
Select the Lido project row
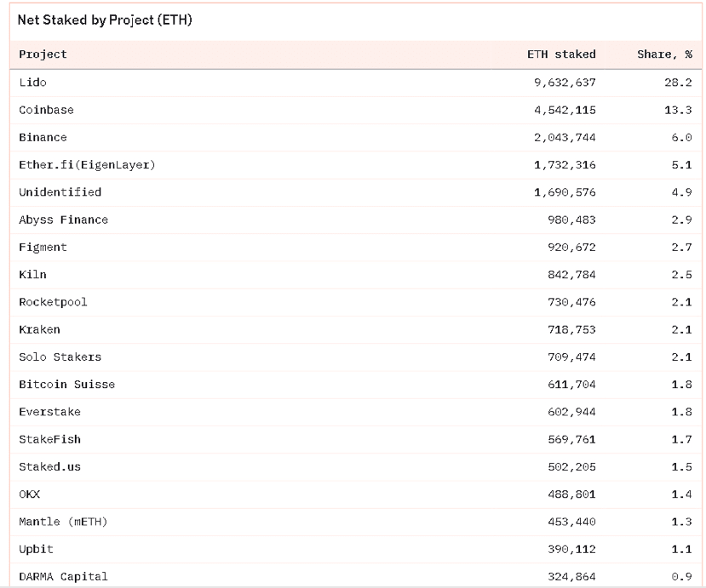tap(356, 83)
